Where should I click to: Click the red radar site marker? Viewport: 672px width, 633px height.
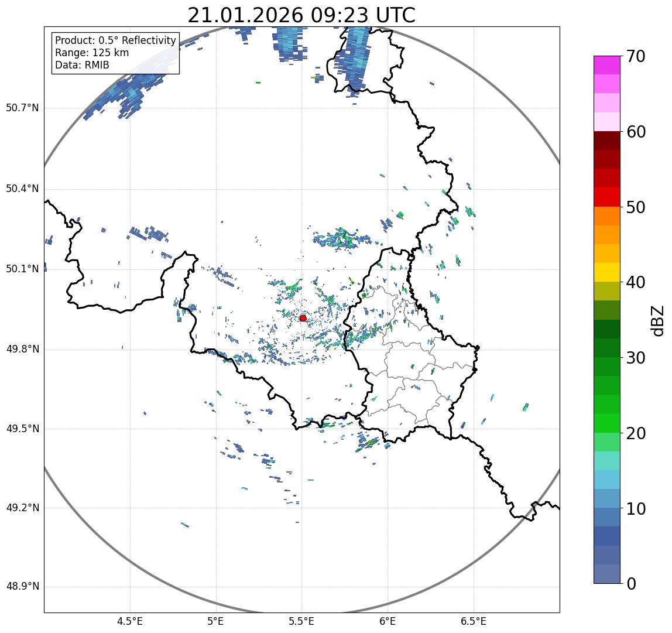click(x=303, y=318)
